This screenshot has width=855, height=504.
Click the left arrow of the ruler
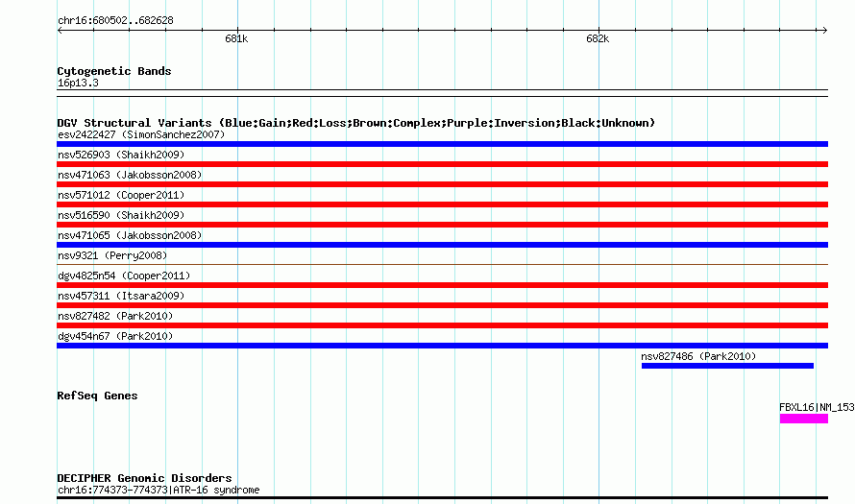click(x=60, y=30)
